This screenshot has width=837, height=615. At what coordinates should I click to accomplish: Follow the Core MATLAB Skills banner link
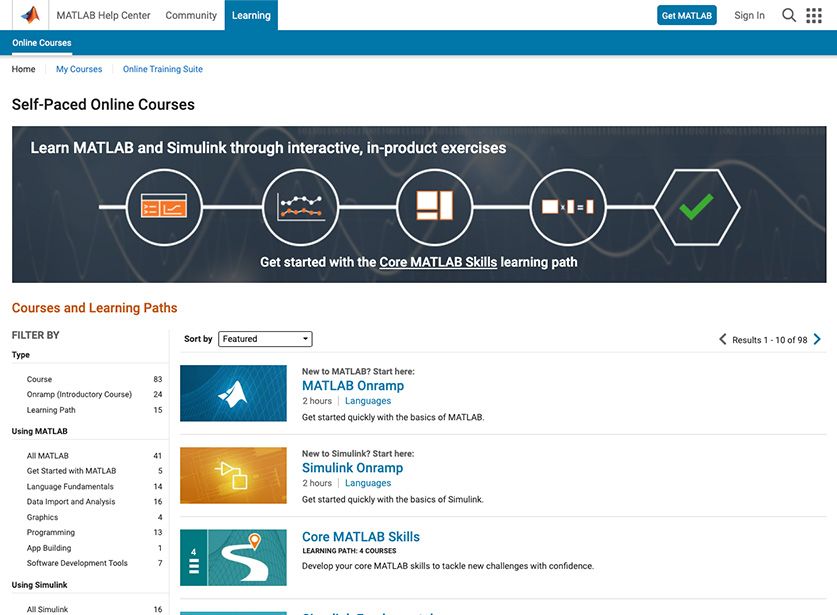point(438,262)
